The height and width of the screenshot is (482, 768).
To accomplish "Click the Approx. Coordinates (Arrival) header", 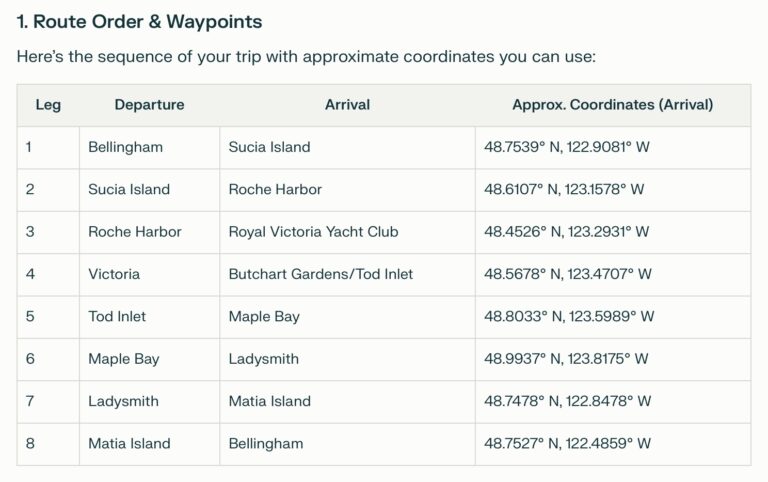I will pos(612,105).
